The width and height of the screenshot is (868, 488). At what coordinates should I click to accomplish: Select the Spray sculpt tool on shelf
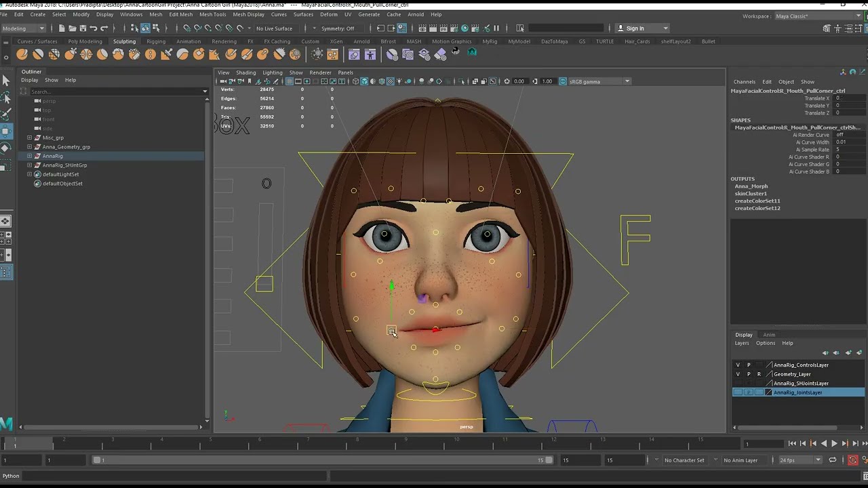(134, 54)
